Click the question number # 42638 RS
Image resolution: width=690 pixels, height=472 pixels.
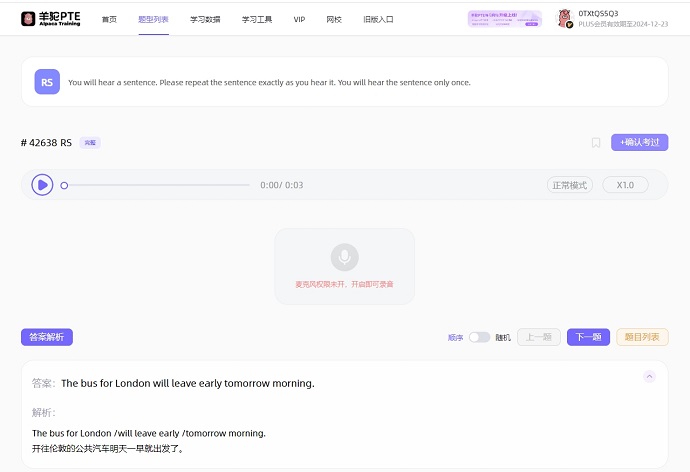[x=46, y=143]
